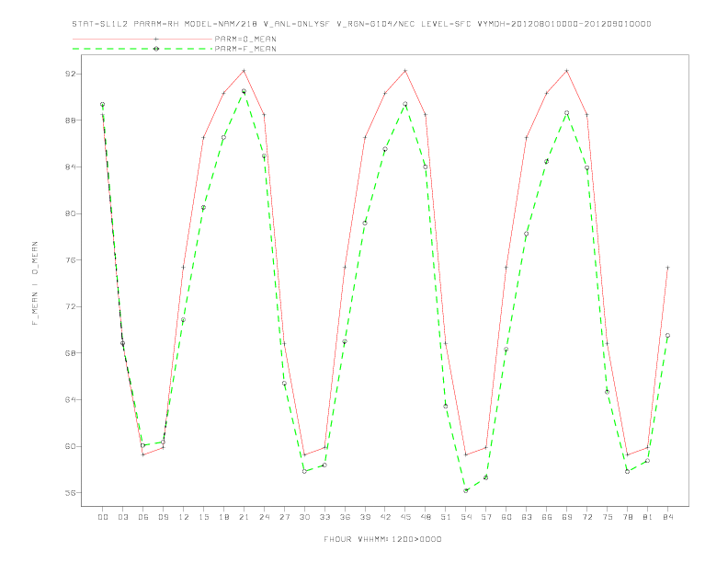Click the x-axis label 54

coord(466,517)
